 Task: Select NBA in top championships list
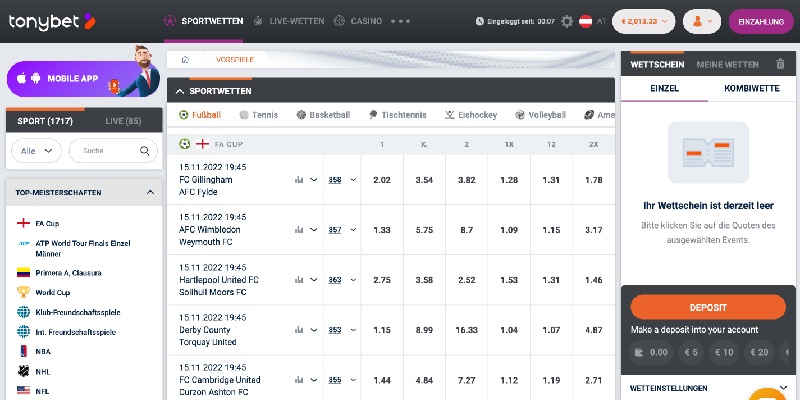(x=43, y=352)
